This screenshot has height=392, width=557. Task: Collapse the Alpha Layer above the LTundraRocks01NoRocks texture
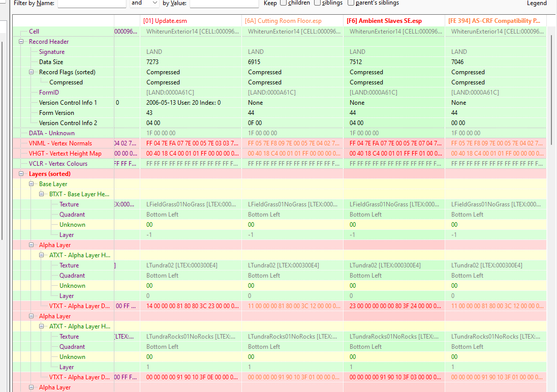(x=32, y=316)
